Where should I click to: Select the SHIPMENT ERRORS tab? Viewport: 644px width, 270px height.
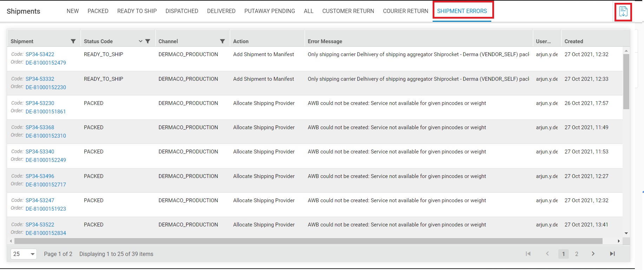tap(462, 11)
